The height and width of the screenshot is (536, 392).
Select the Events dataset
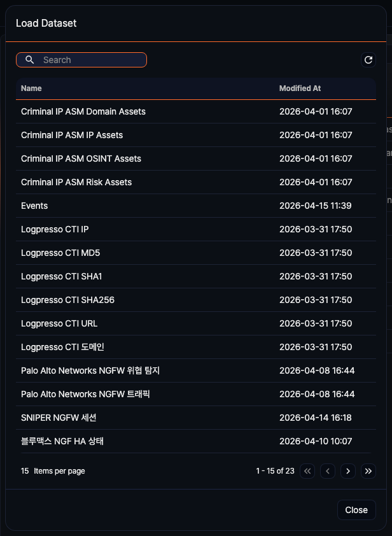click(x=34, y=206)
